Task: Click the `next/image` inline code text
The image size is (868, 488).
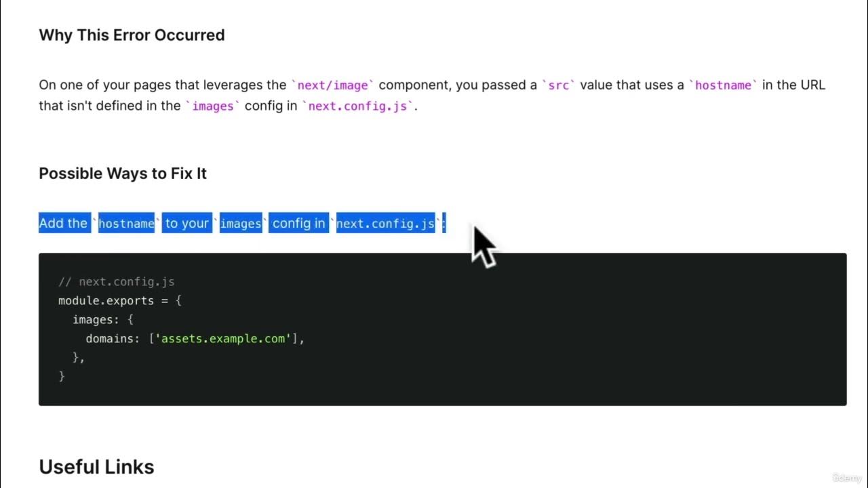Action: click(332, 85)
